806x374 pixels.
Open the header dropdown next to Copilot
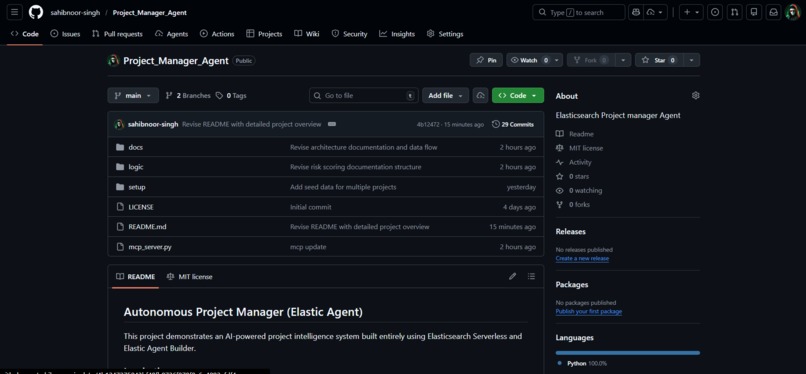[x=656, y=12]
